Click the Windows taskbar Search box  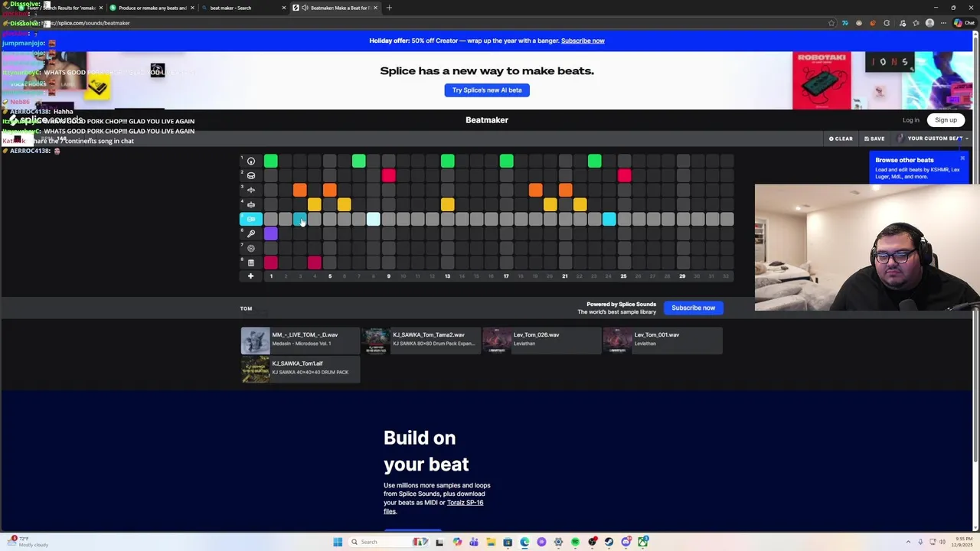coord(389,542)
